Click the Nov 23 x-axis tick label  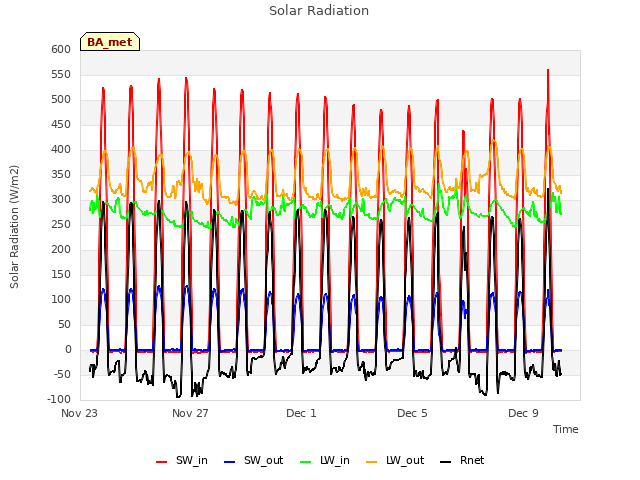pyautogui.click(x=79, y=413)
